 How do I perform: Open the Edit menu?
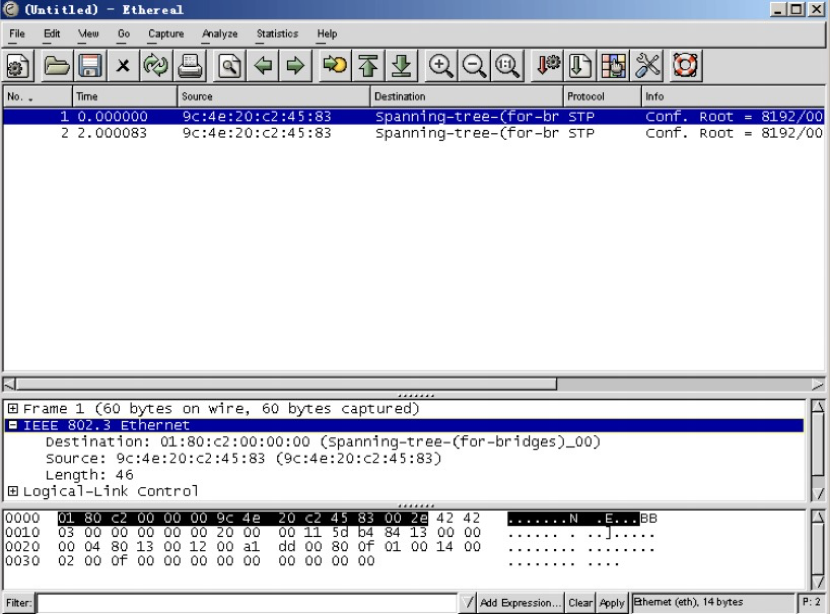[52, 34]
